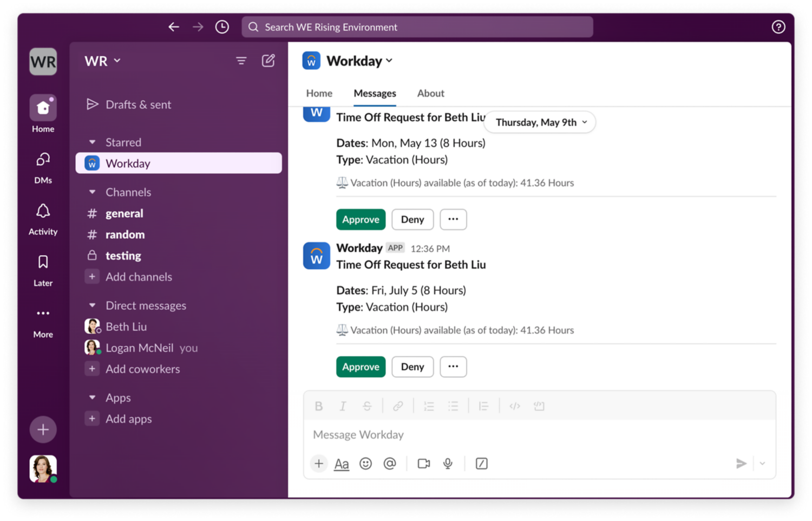
Task: Click the record video clip icon
Action: tap(423, 464)
